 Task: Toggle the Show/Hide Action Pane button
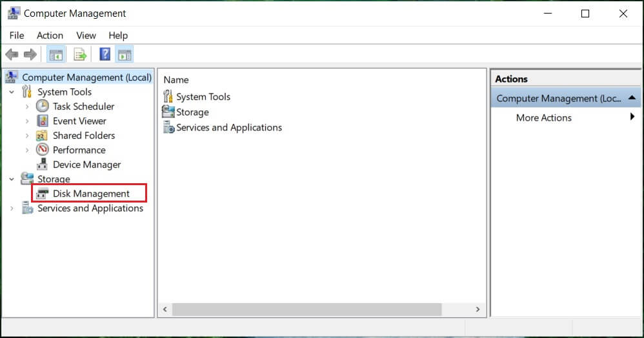[x=125, y=55]
